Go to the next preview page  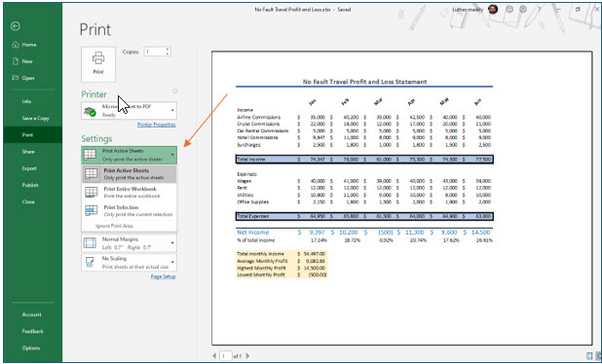click(247, 356)
